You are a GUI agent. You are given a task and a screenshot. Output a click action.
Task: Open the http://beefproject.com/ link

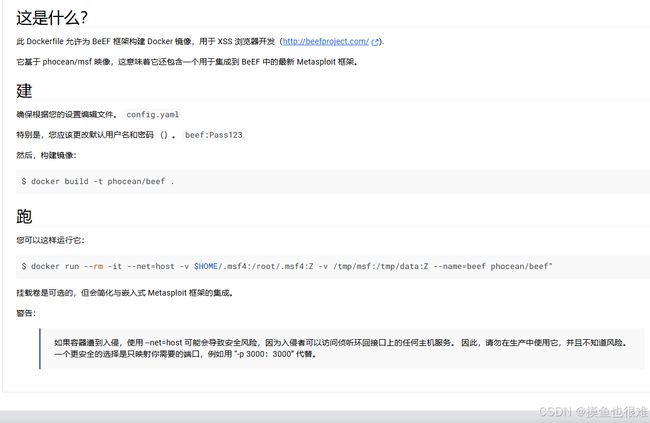click(325, 41)
